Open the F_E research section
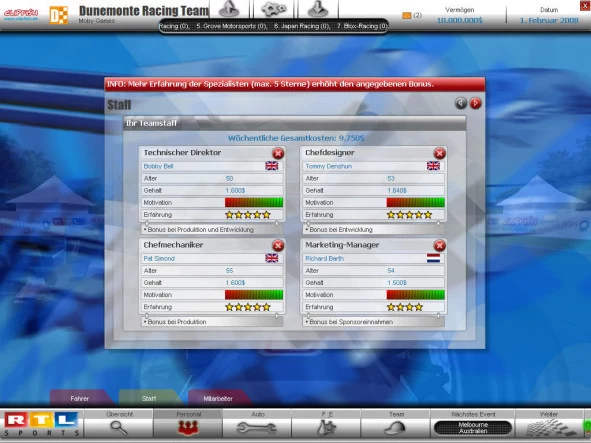This screenshot has height=443, width=591. (x=326, y=423)
